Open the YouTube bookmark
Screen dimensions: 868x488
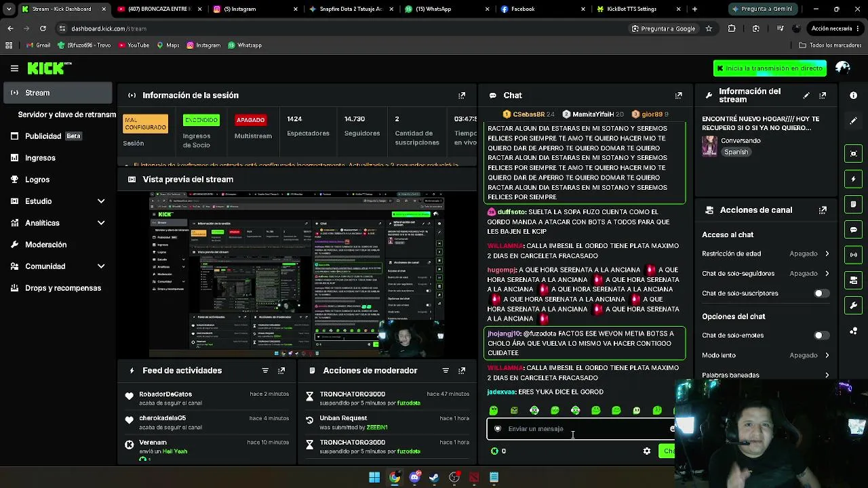coord(134,45)
